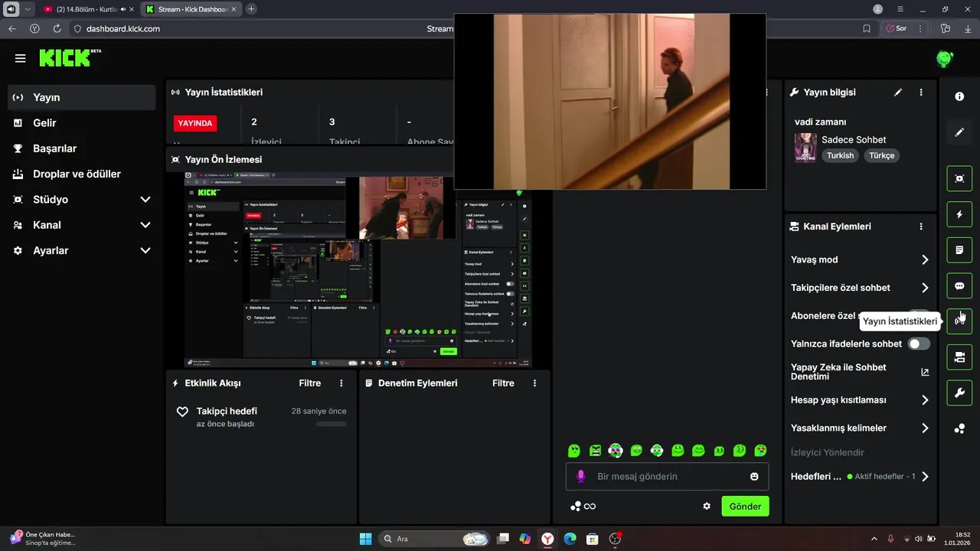Click the red YAYINDA live badge
The width and height of the screenshot is (980, 551).
(195, 122)
